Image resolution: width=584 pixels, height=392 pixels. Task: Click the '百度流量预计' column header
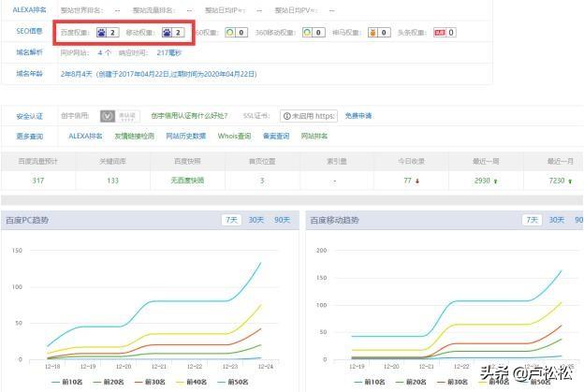click(x=38, y=161)
